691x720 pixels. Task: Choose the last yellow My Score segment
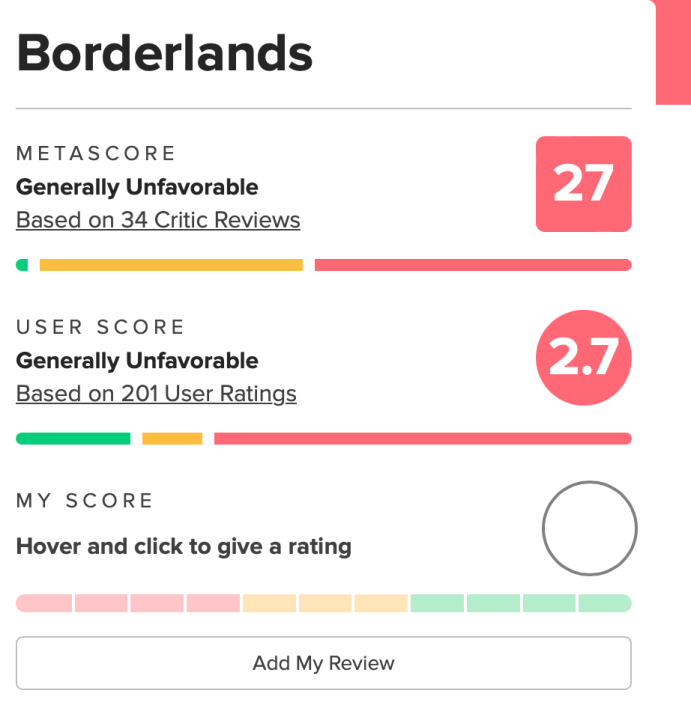(x=381, y=603)
